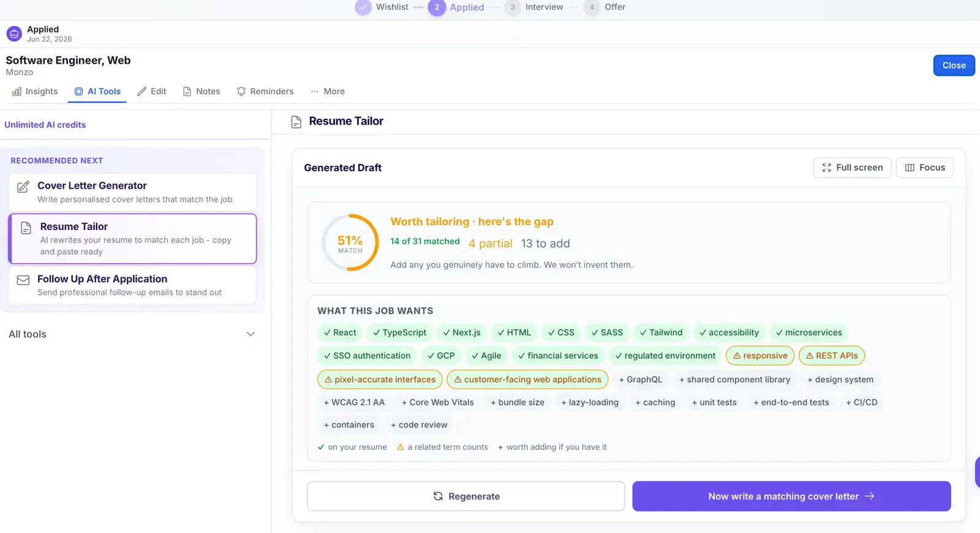Click the microservices keyword chip

click(809, 332)
